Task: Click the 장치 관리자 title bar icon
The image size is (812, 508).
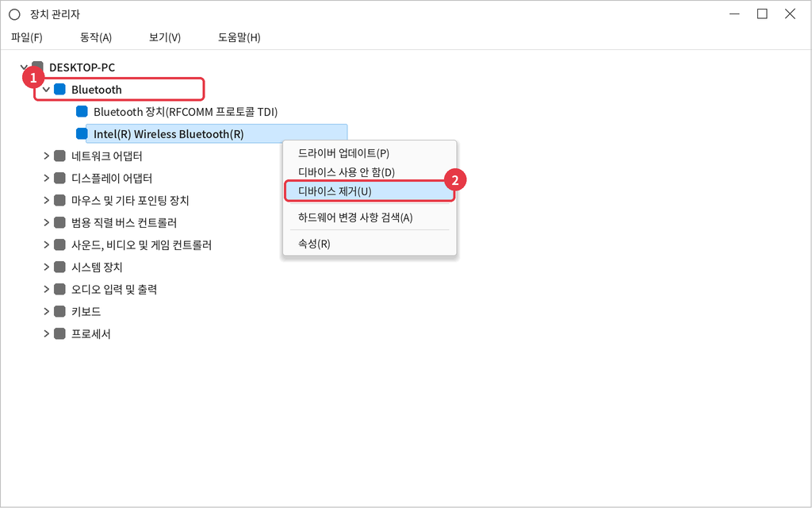Action: 14,14
